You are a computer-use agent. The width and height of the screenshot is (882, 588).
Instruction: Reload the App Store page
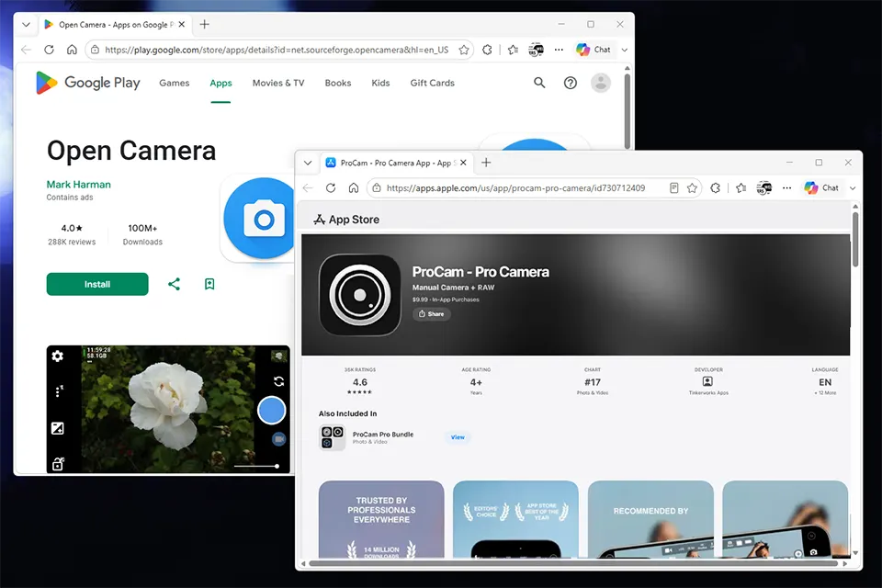[x=331, y=188]
